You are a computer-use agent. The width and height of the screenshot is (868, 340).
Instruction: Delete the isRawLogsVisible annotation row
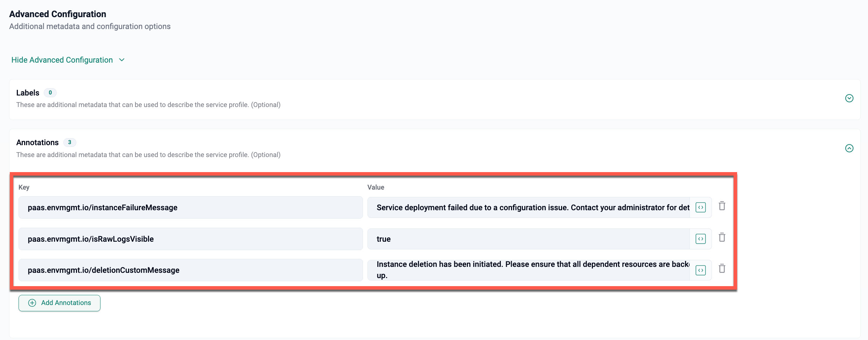point(722,238)
